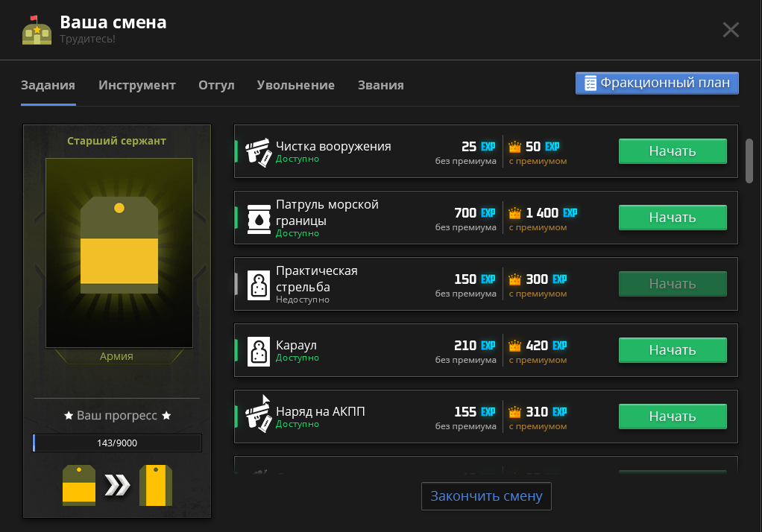The width and height of the screenshot is (762, 532).
Task: Click the Недоступно status text
Action: (303, 300)
